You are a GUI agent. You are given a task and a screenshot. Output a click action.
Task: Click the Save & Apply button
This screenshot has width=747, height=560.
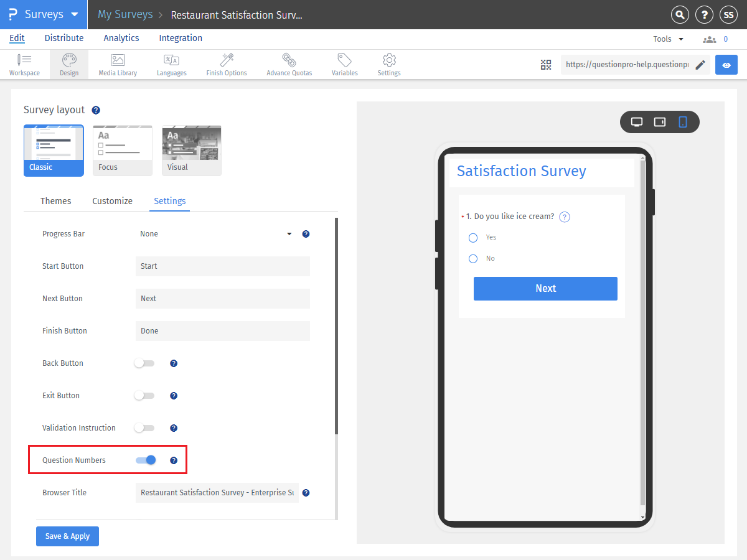pyautogui.click(x=67, y=536)
